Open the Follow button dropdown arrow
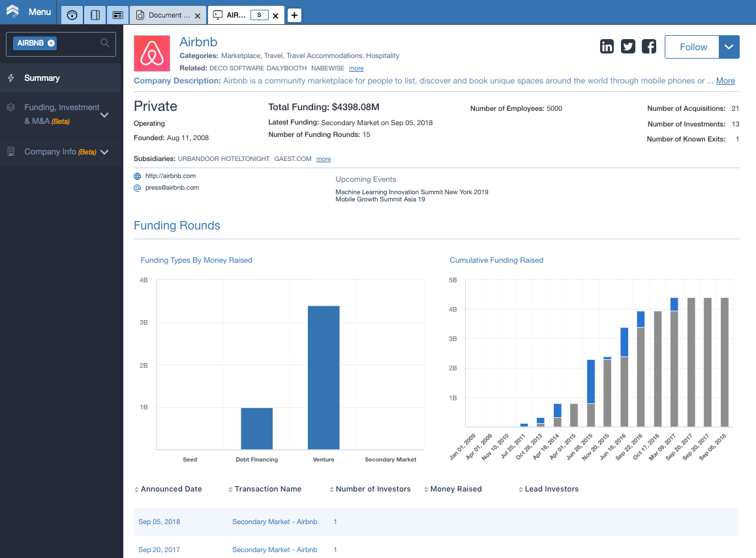 pos(729,47)
